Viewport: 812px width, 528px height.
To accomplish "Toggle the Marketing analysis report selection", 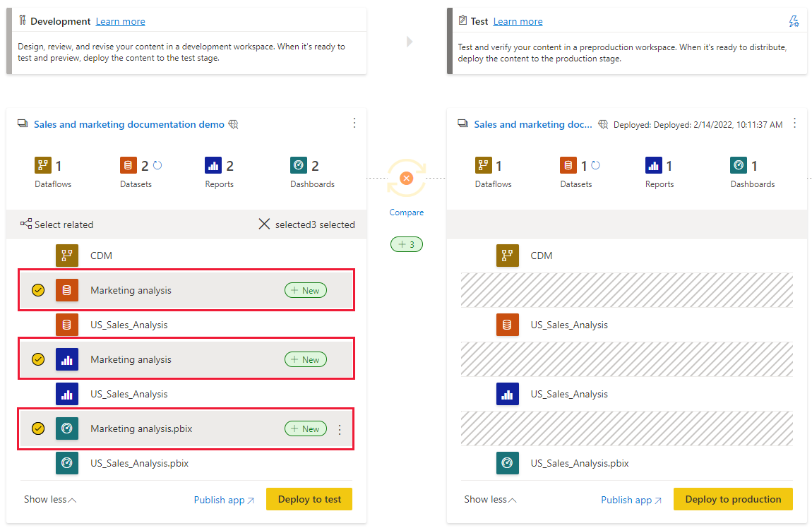I will click(38, 359).
